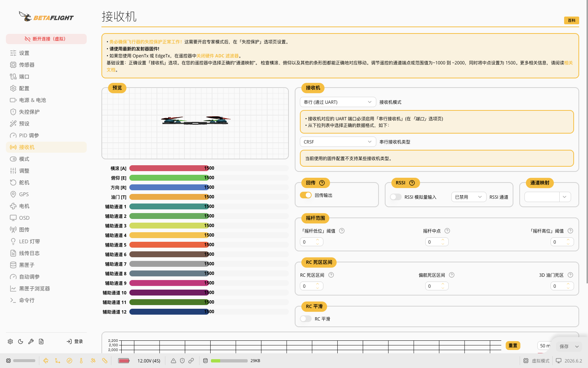Expand the 通道映射 channel map dropdown arrow
Image resolution: width=588 pixels, height=368 pixels.
pos(565,197)
